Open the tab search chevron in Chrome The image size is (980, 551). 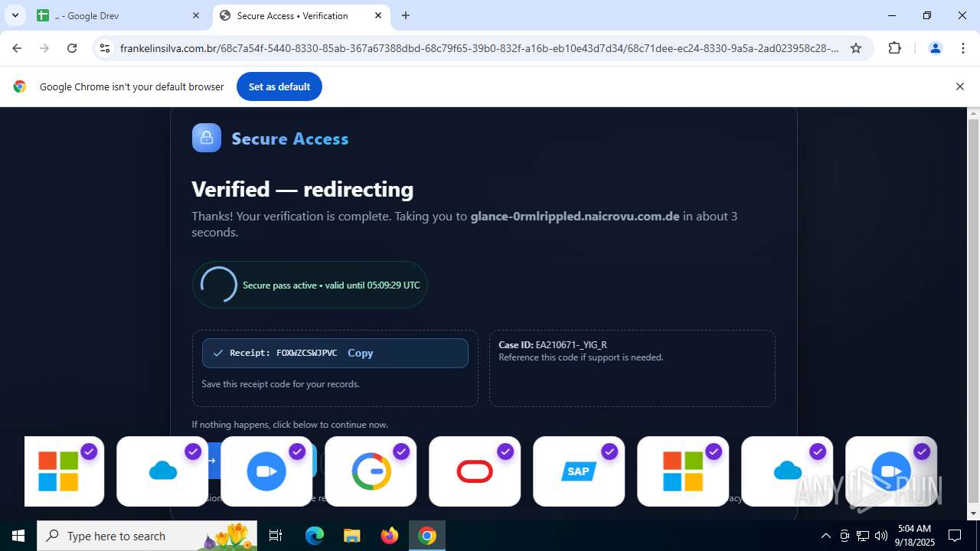(15, 15)
